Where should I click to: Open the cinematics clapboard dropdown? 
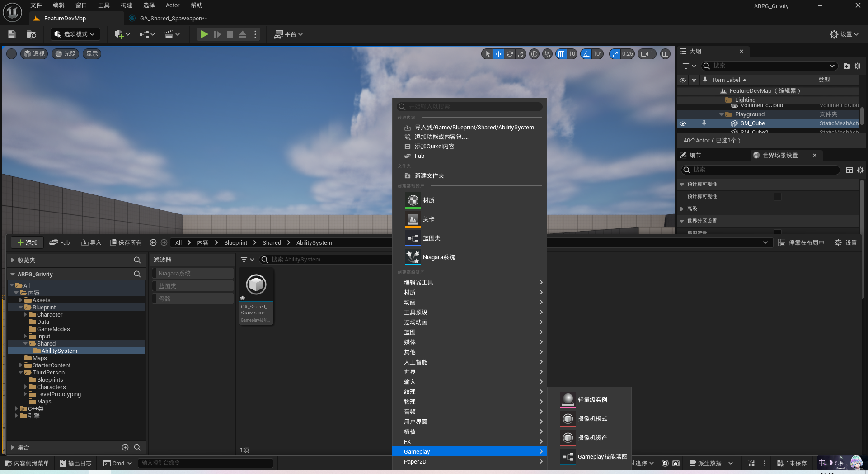coord(172,34)
